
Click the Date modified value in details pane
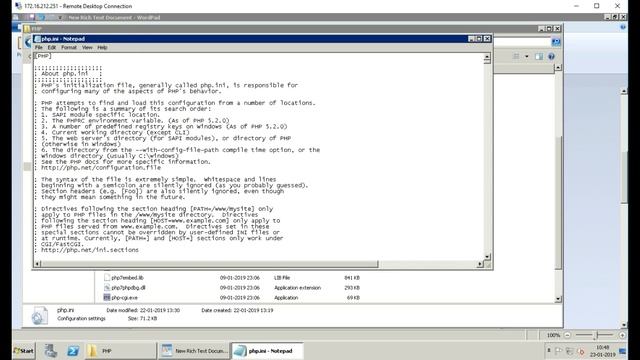(160, 310)
